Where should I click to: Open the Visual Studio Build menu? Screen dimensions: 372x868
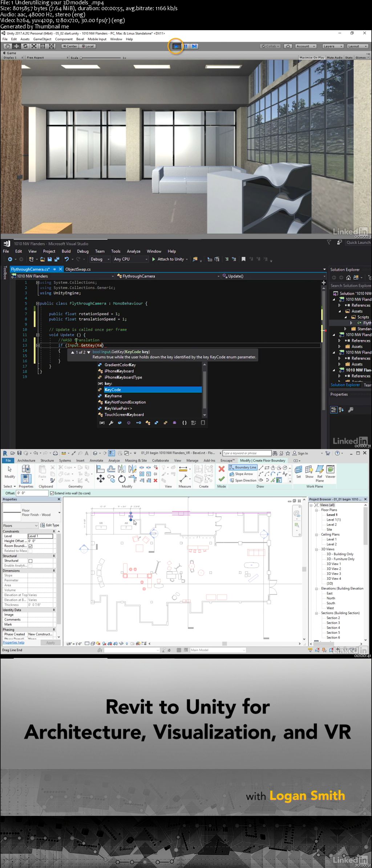pyautogui.click(x=66, y=251)
